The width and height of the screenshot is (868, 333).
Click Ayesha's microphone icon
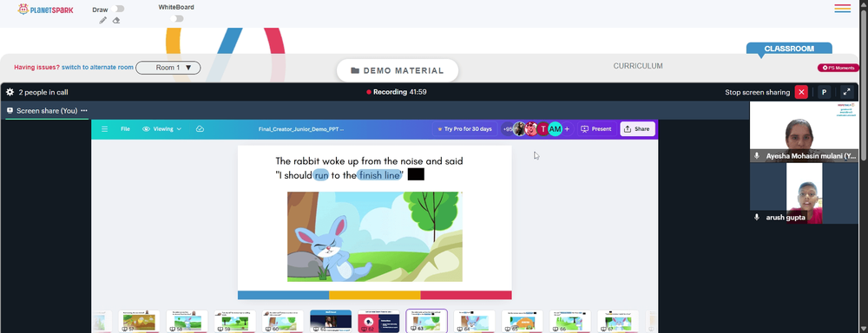click(757, 156)
